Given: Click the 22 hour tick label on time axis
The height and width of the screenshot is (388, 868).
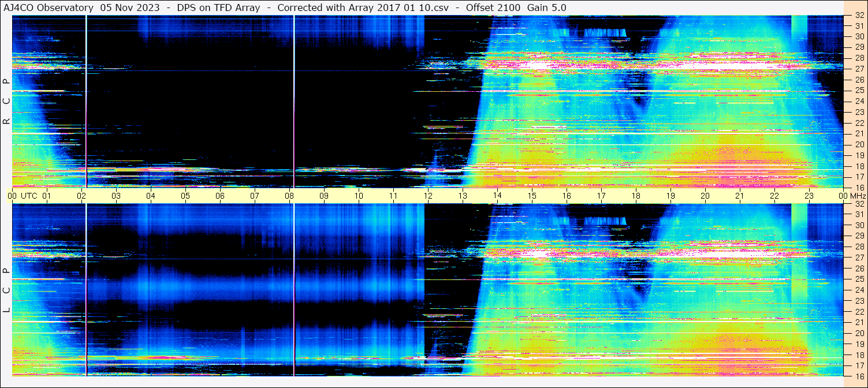Looking at the screenshot, I should (x=774, y=196).
